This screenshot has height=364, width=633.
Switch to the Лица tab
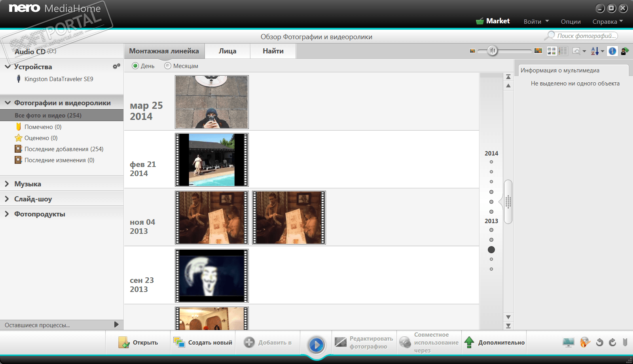click(227, 51)
